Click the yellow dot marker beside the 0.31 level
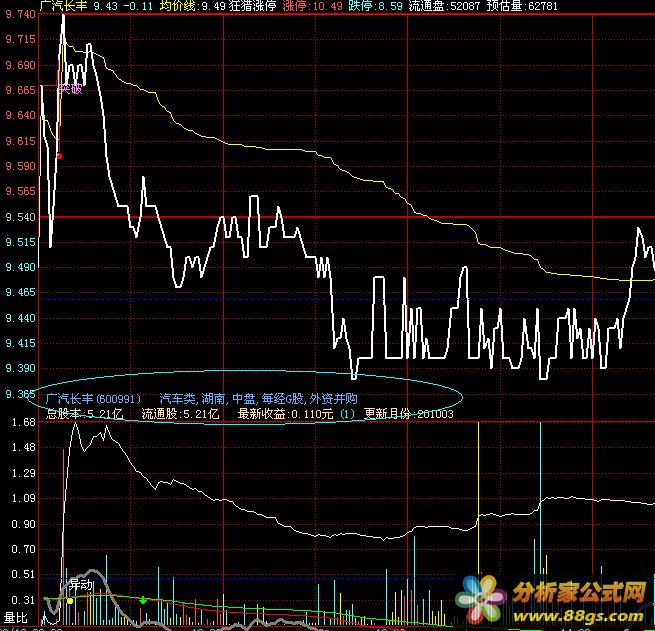This screenshot has height=631, width=655. click(x=70, y=601)
